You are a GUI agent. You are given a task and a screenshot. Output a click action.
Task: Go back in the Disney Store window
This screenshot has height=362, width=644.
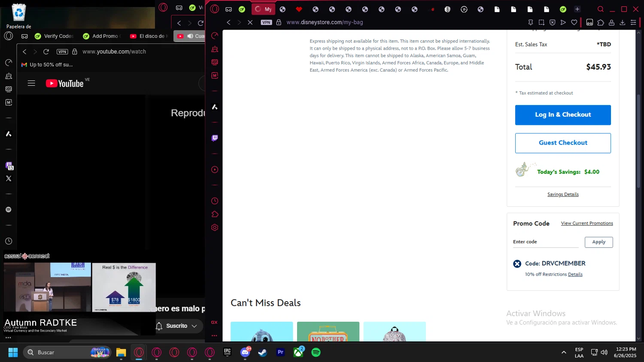tap(228, 22)
